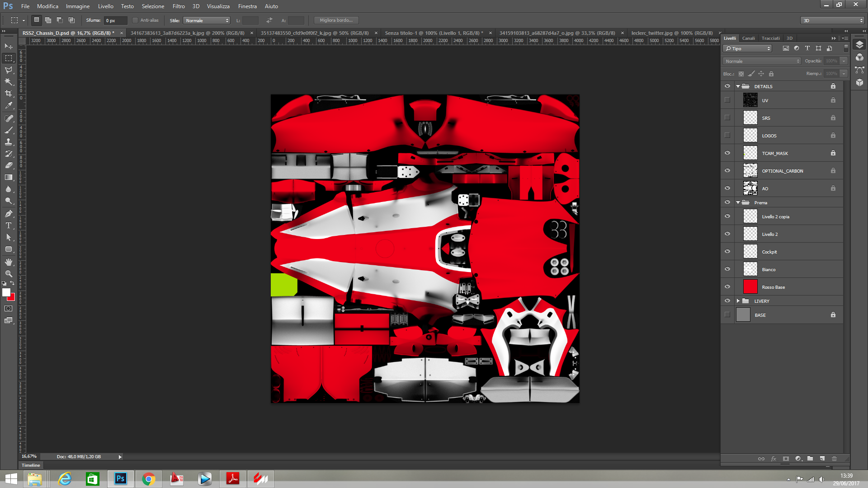Select the Rectangular Marquee tool

pyautogui.click(x=9, y=58)
